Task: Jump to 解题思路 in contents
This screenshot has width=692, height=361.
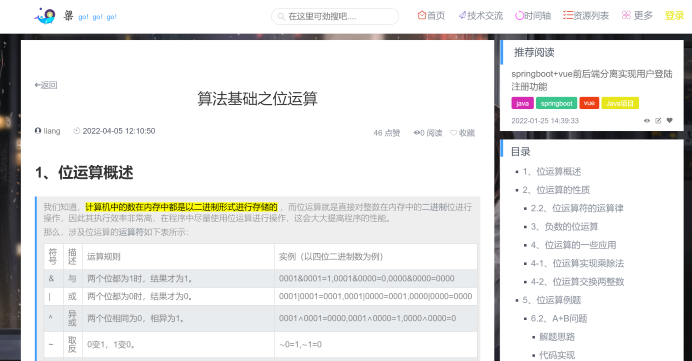Action: 557,337
